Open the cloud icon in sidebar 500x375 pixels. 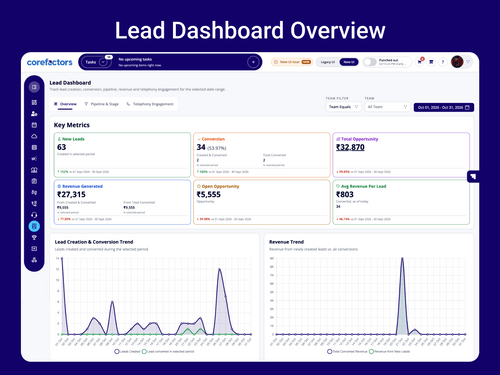pos(34,136)
